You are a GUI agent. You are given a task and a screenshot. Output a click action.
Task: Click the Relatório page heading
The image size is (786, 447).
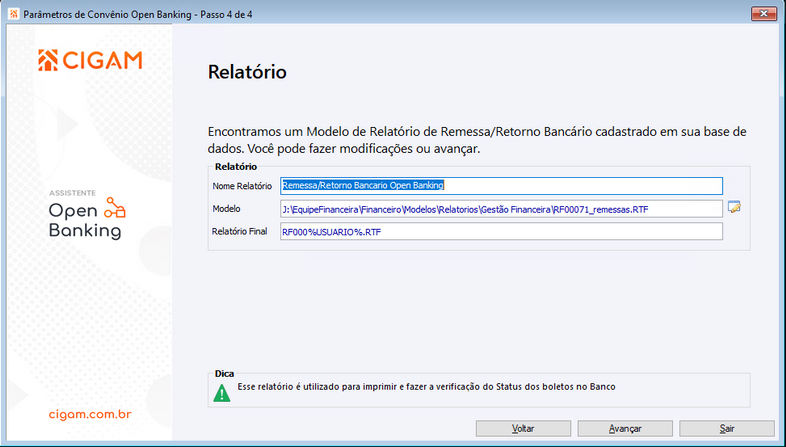click(247, 72)
